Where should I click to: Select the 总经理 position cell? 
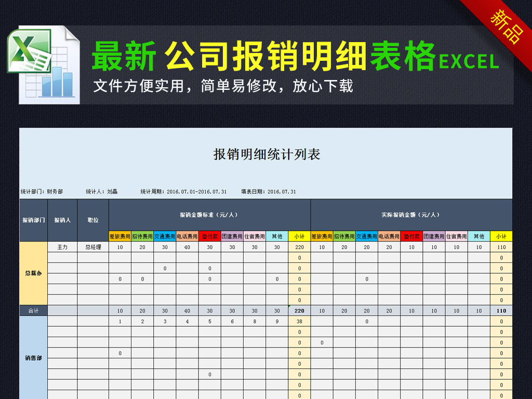pos(93,247)
